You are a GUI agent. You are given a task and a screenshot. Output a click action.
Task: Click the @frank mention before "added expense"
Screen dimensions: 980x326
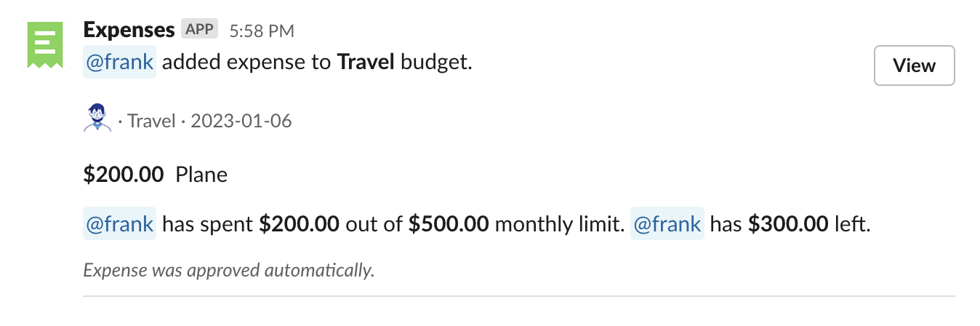(x=119, y=63)
